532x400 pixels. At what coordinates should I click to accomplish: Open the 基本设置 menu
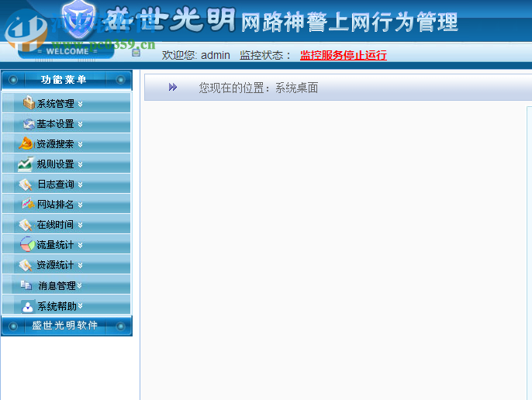coord(66,122)
